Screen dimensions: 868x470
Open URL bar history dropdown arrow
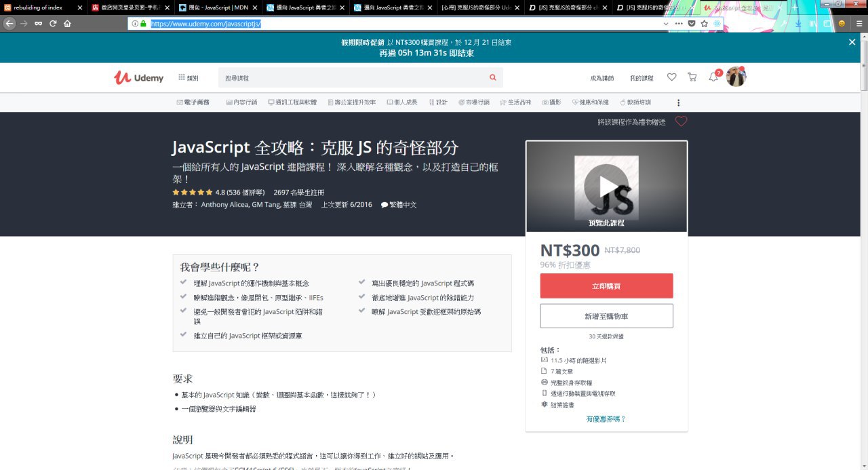click(666, 23)
